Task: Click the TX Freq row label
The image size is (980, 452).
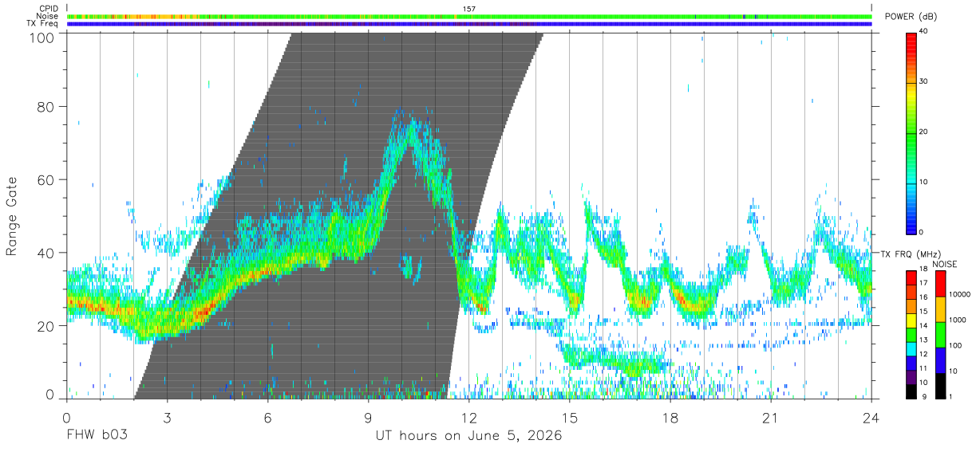Action: coord(42,24)
